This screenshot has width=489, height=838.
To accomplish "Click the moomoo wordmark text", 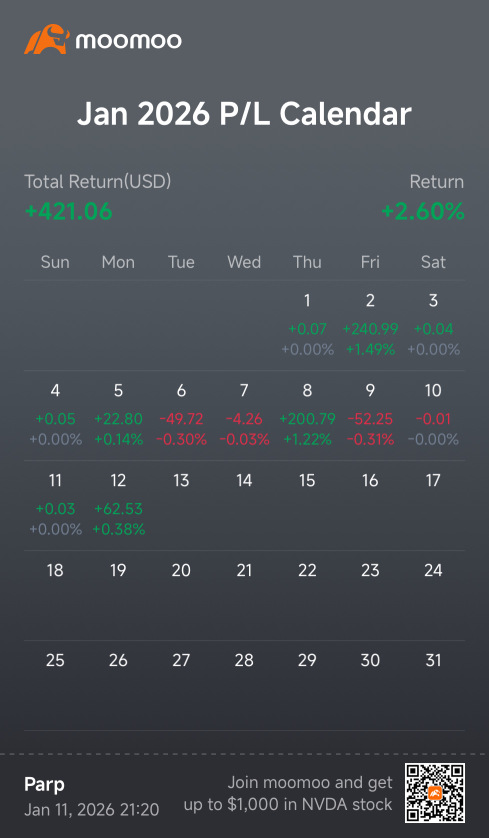I will click(128, 41).
